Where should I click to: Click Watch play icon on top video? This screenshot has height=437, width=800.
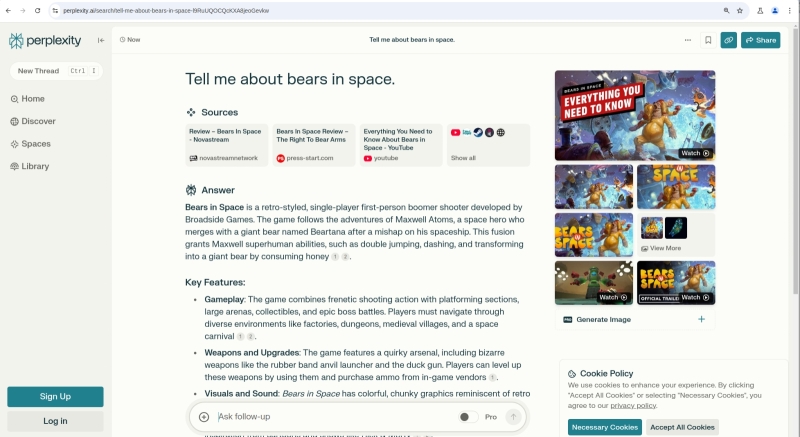(x=706, y=153)
